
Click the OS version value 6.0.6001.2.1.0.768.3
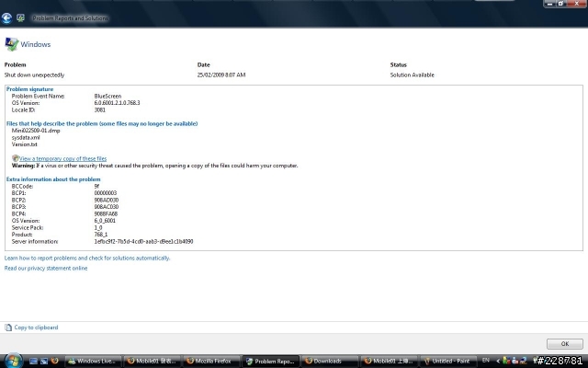point(117,103)
